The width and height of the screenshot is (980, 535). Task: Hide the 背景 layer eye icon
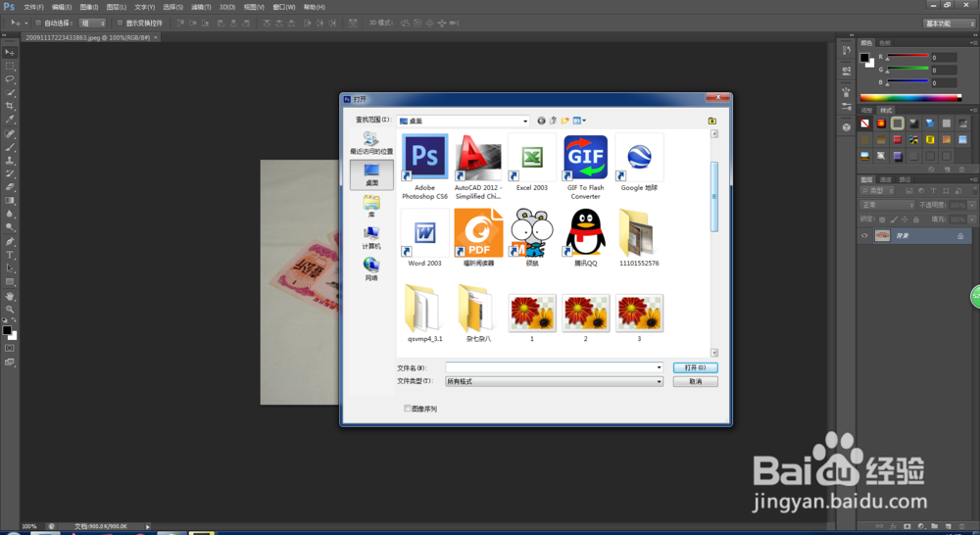coord(865,235)
